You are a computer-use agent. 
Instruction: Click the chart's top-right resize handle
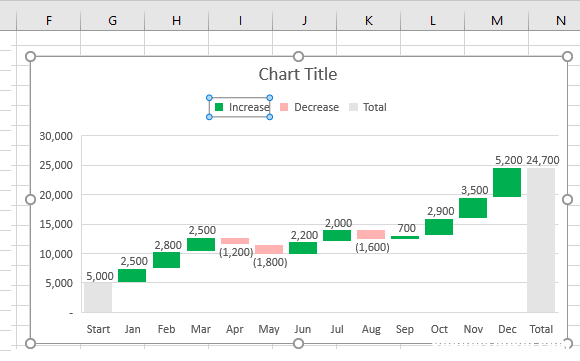coord(567,57)
